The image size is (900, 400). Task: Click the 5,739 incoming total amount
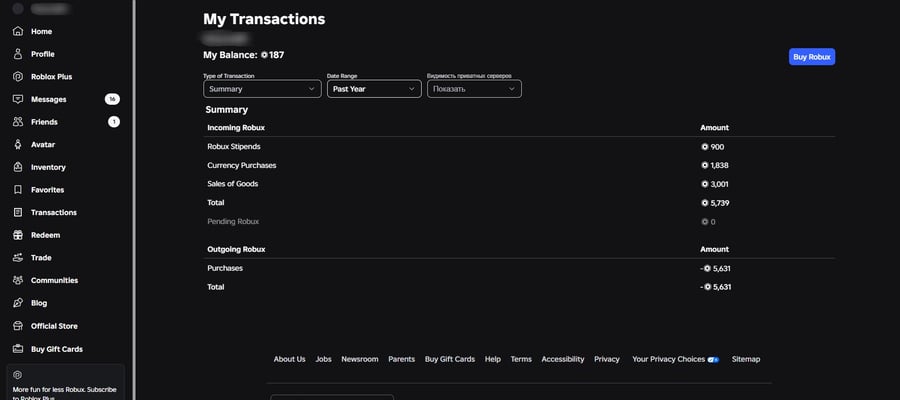(x=720, y=203)
